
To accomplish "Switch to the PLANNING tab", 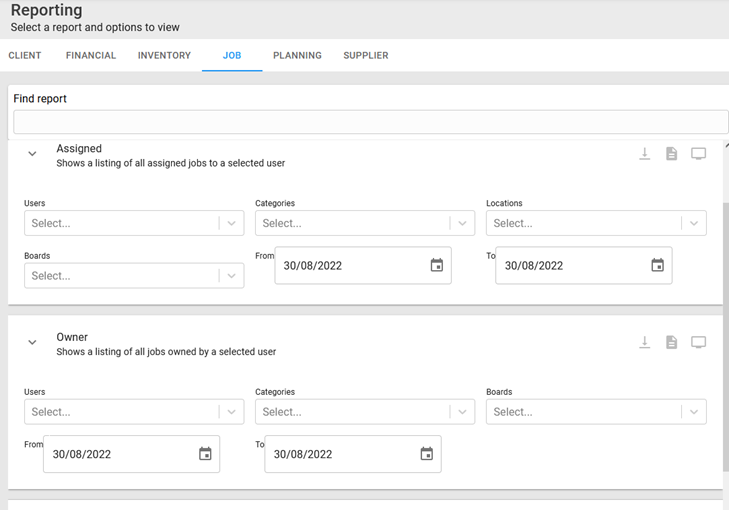I will pyautogui.click(x=297, y=55).
